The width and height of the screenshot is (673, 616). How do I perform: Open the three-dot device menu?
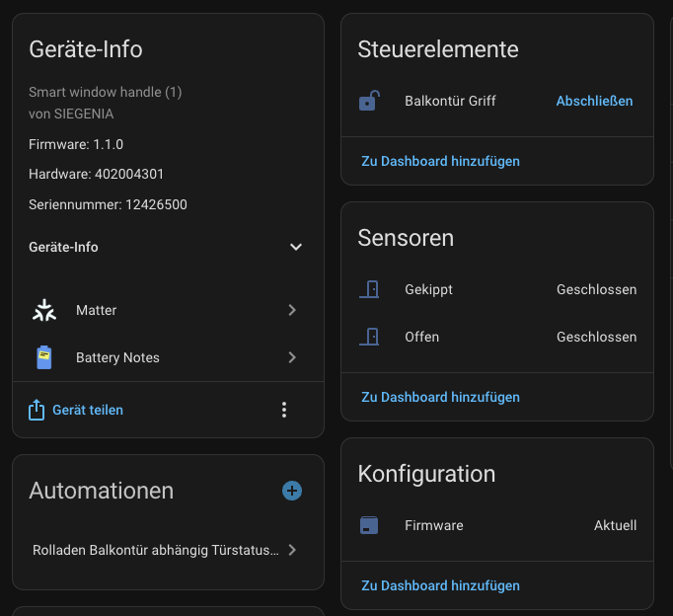point(284,410)
